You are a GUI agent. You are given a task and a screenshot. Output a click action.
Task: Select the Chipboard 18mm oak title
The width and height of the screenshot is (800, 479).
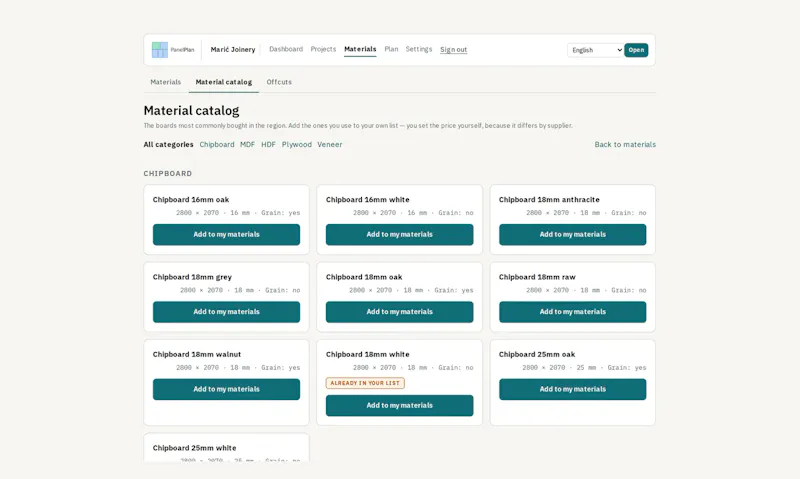tap(364, 277)
